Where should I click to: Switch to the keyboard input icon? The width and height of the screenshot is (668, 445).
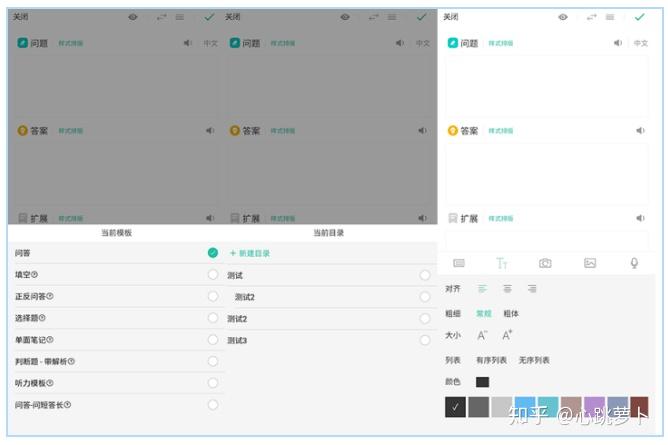459,263
